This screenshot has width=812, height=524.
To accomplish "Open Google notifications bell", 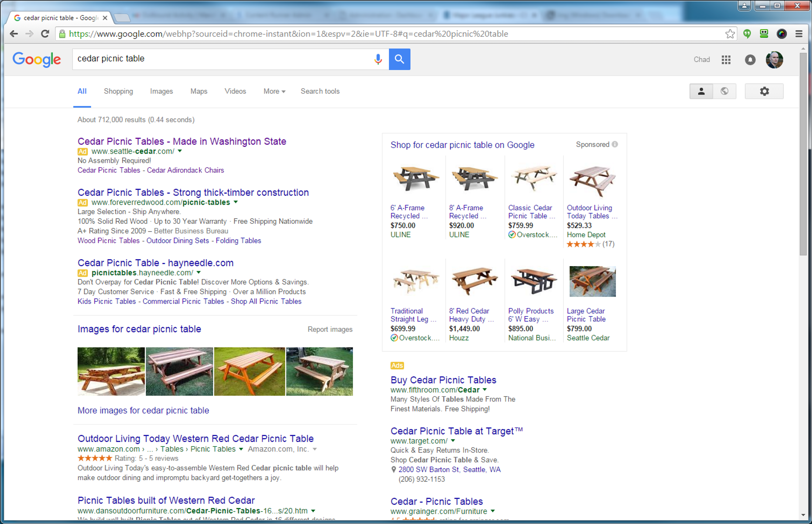I will click(x=750, y=60).
